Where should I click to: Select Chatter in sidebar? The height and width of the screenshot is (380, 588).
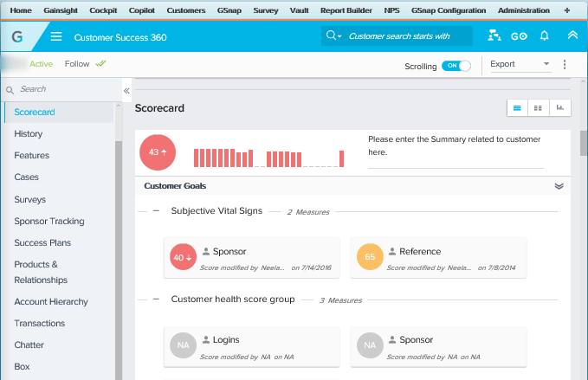pyautogui.click(x=29, y=345)
